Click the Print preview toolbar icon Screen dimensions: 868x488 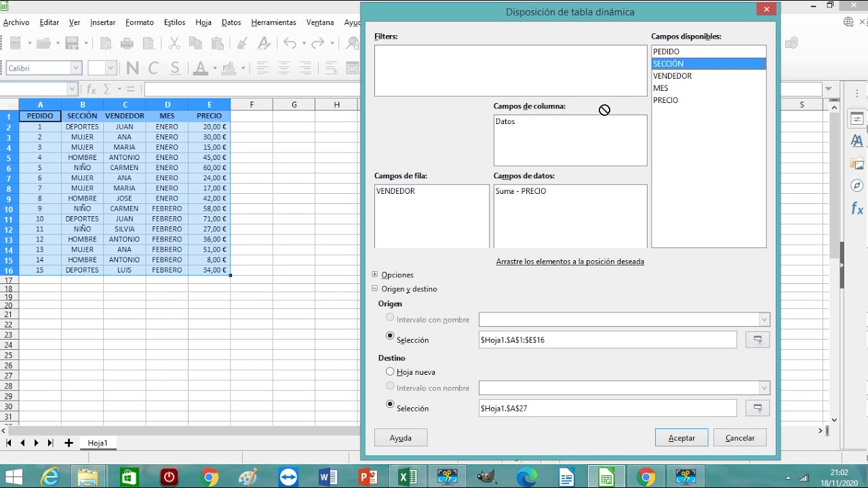point(148,43)
